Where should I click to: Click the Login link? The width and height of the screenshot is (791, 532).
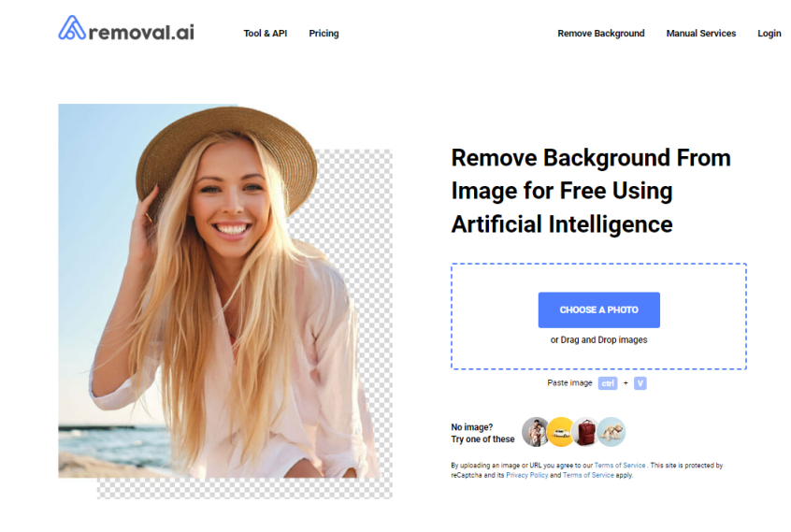pyautogui.click(x=769, y=34)
